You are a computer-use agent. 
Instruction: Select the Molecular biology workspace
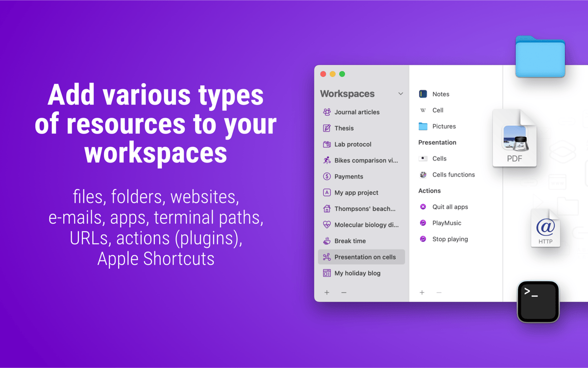366,225
